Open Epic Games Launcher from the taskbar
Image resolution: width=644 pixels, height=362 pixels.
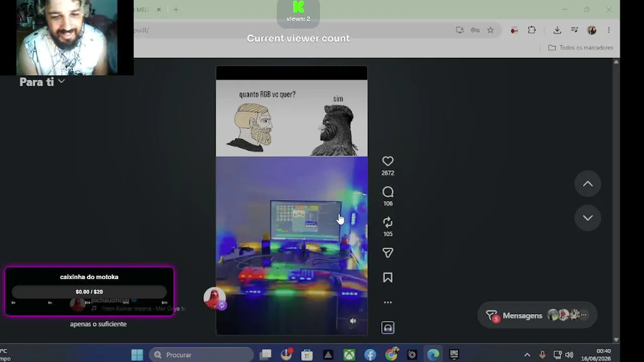pos(454,355)
